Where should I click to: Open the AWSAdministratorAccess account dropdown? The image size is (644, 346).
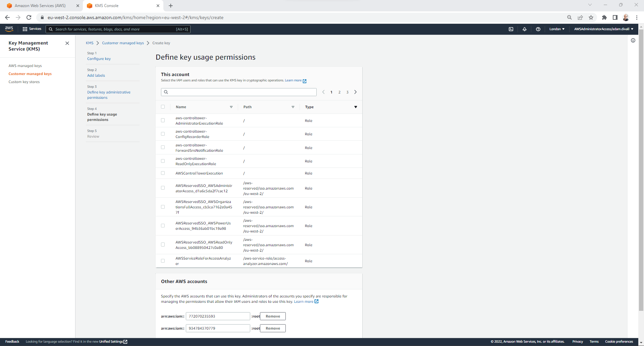coord(603,29)
